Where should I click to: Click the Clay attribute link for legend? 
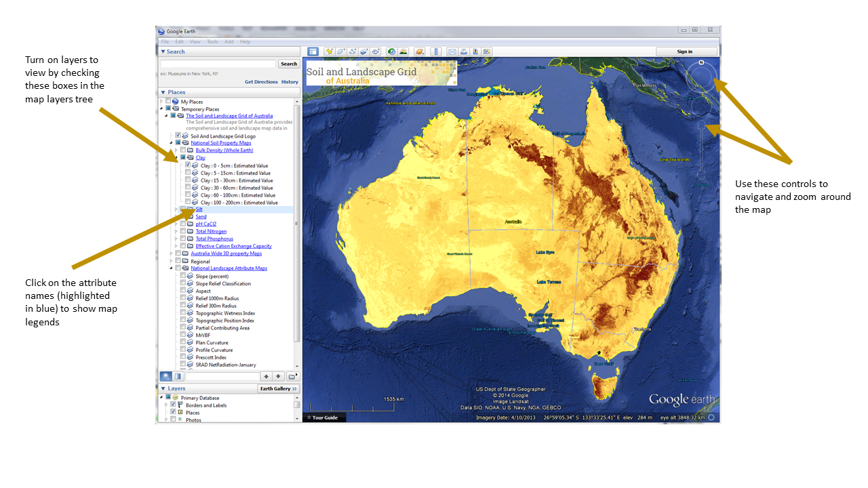click(x=201, y=158)
